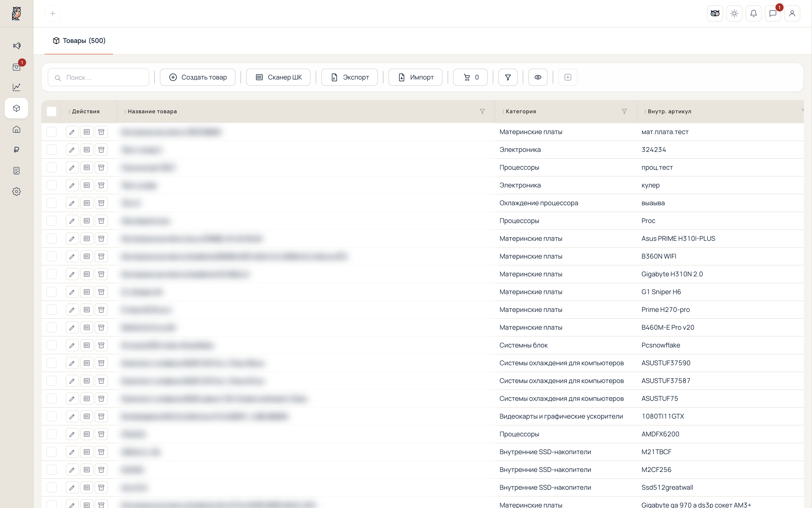Open the analytics chart sidebar icon
This screenshot has height=508, width=812.
(x=16, y=87)
